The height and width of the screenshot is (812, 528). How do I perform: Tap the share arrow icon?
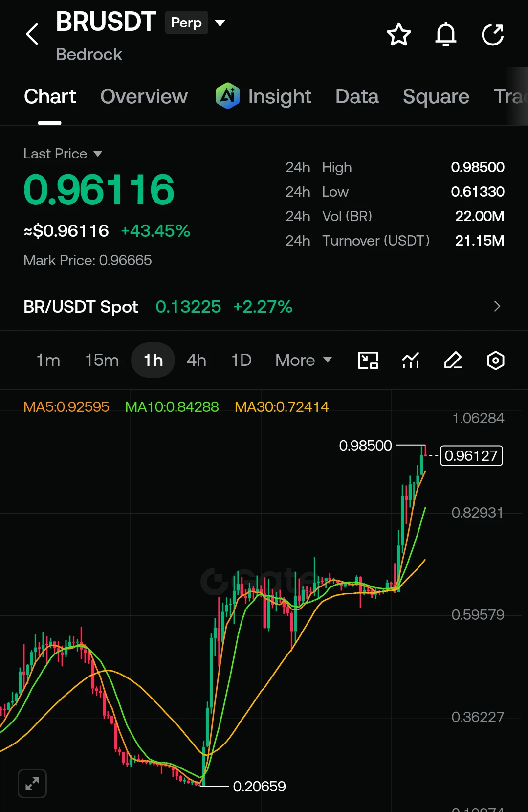pos(493,34)
